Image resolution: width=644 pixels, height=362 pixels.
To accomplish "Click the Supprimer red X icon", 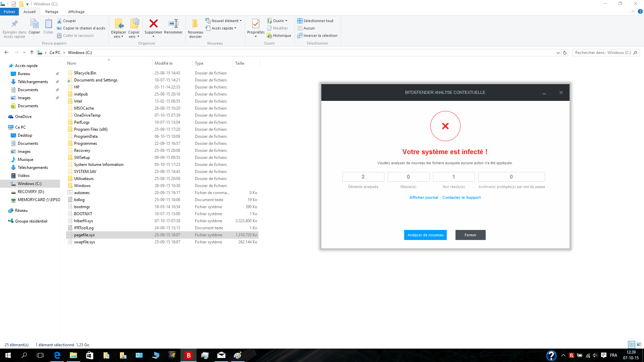I will (x=154, y=24).
